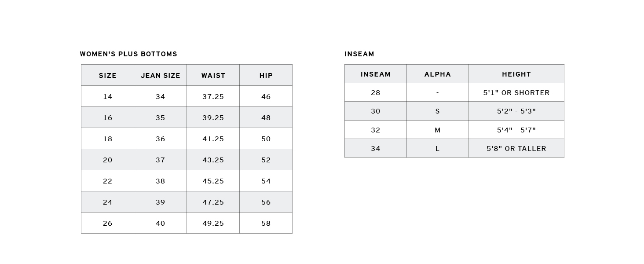
Task: Click the INSEAM table title
Action: [x=359, y=54]
